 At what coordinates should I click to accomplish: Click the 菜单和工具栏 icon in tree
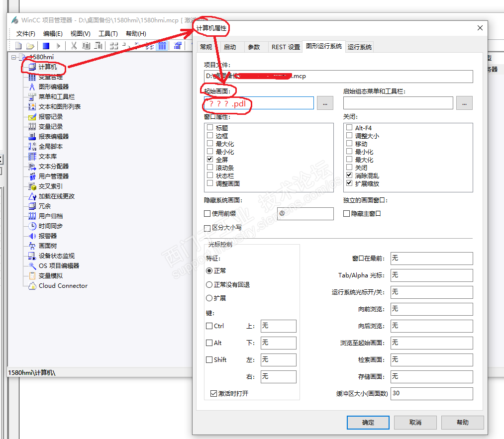[32, 96]
